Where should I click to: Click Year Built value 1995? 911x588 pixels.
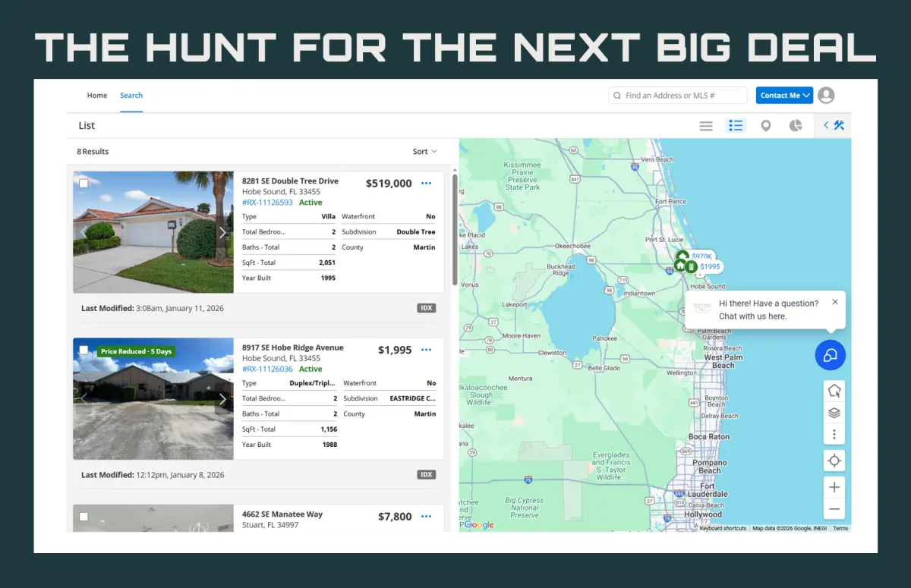328,278
